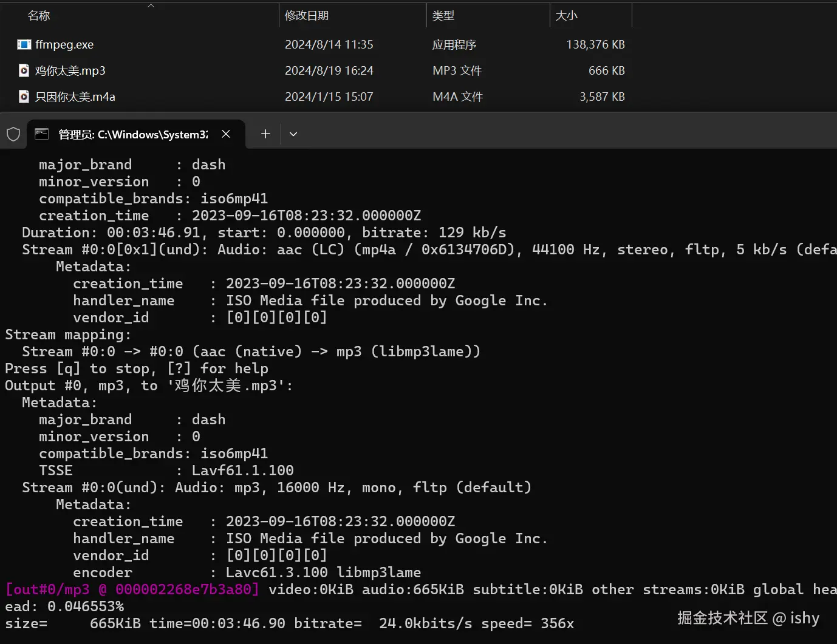837x644 pixels.
Task: Sort files by 名称 column header
Action: click(x=39, y=16)
